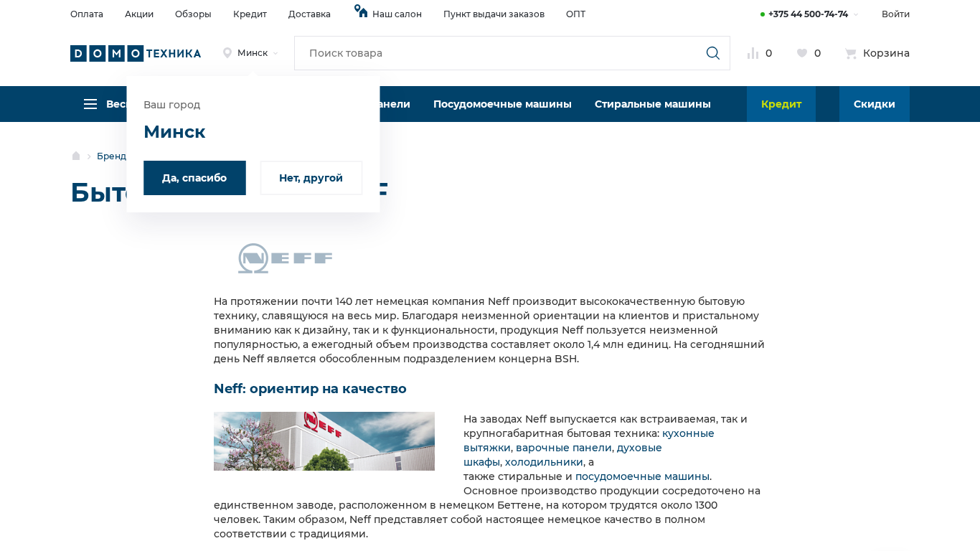
Task: Click the Domotехника logo
Action: coord(136,53)
